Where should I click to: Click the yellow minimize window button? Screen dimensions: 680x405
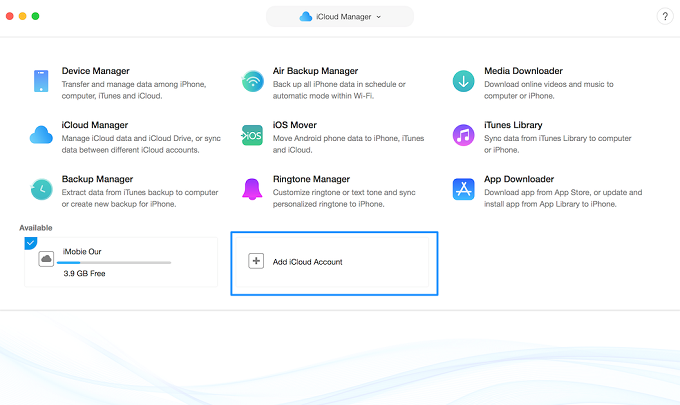tap(23, 16)
